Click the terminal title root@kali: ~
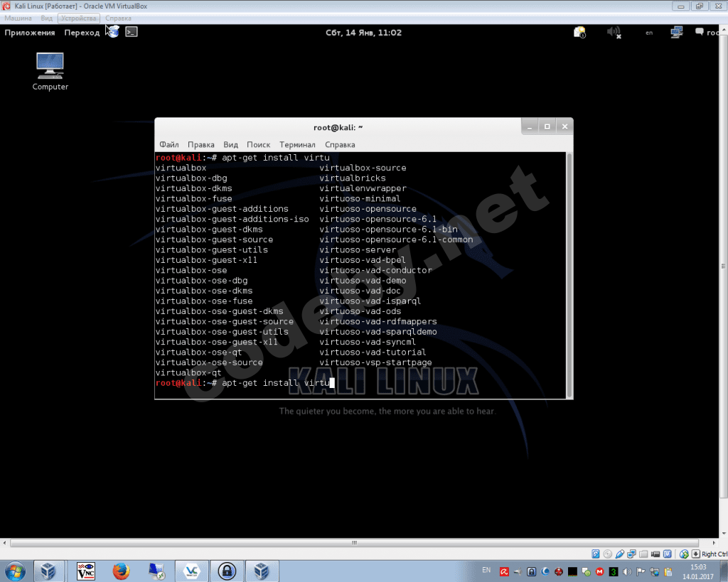 [x=338, y=127]
